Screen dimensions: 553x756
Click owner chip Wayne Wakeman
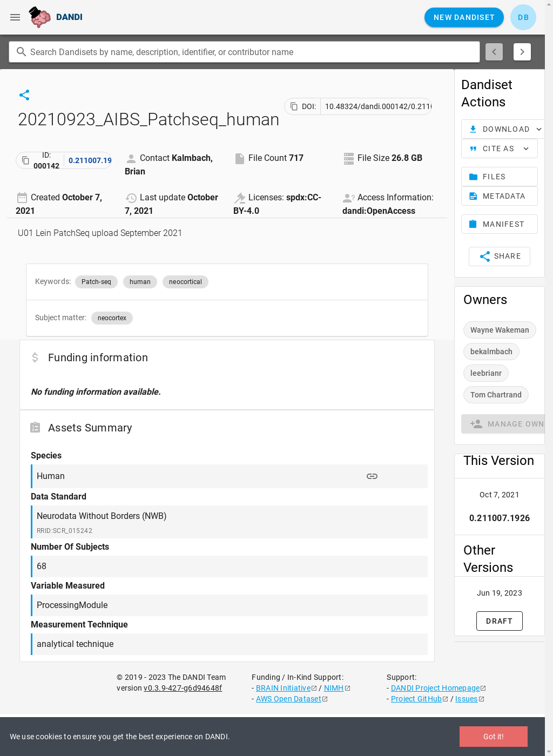[500, 330]
